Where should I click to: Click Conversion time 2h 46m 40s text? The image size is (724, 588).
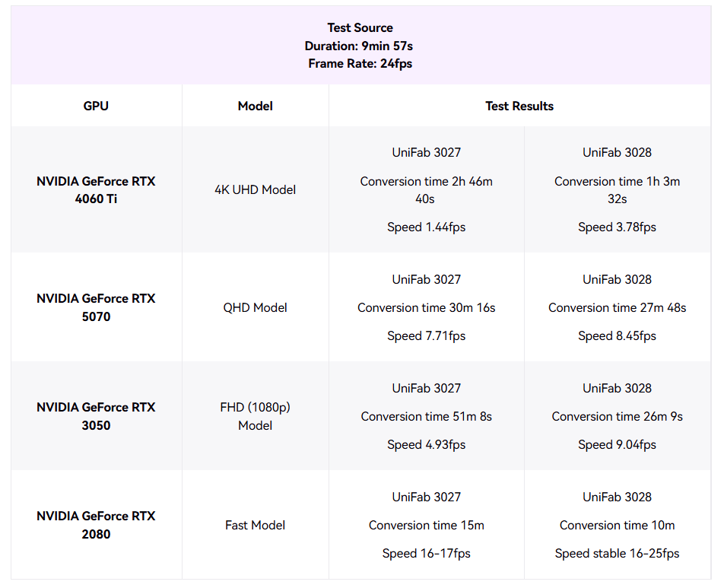coord(426,190)
